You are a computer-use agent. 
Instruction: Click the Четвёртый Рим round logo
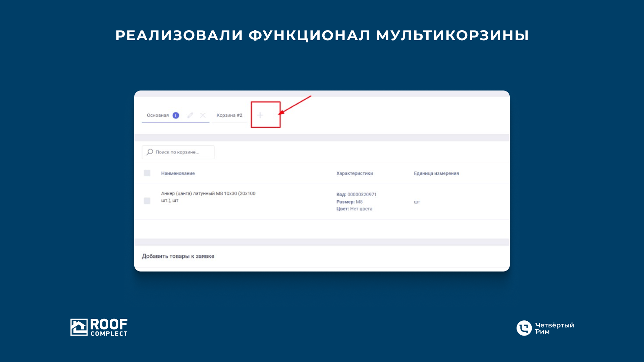pos(524,328)
